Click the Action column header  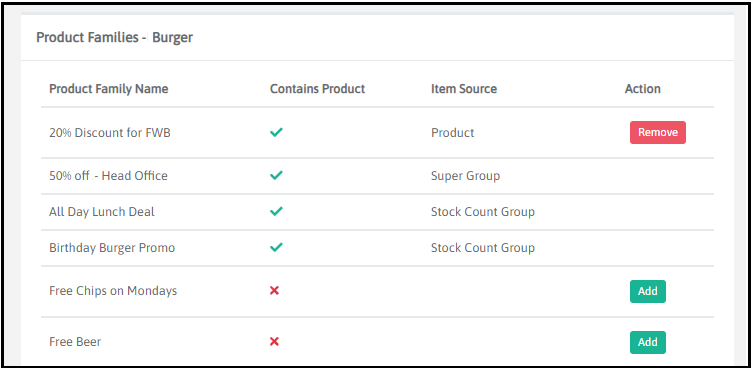[x=643, y=89]
